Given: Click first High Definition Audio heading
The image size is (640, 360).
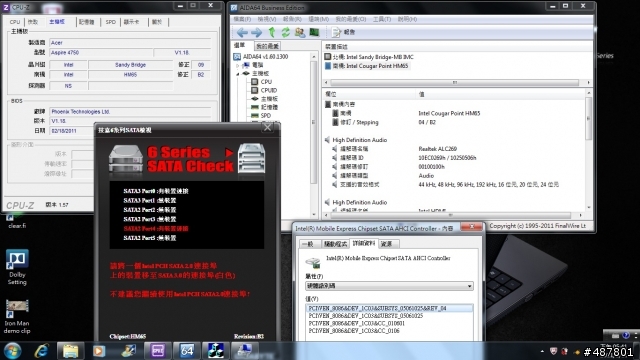Looking at the screenshot, I should pos(359,140).
